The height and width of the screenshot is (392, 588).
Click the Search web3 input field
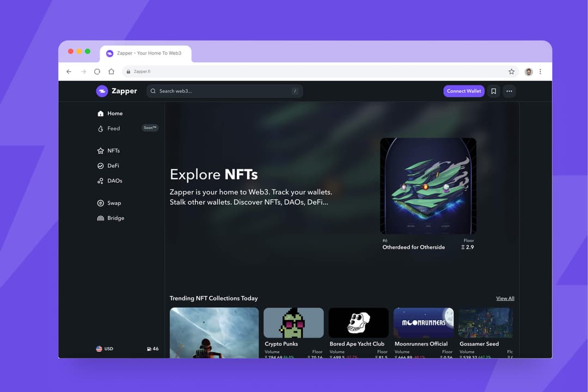[218, 91]
